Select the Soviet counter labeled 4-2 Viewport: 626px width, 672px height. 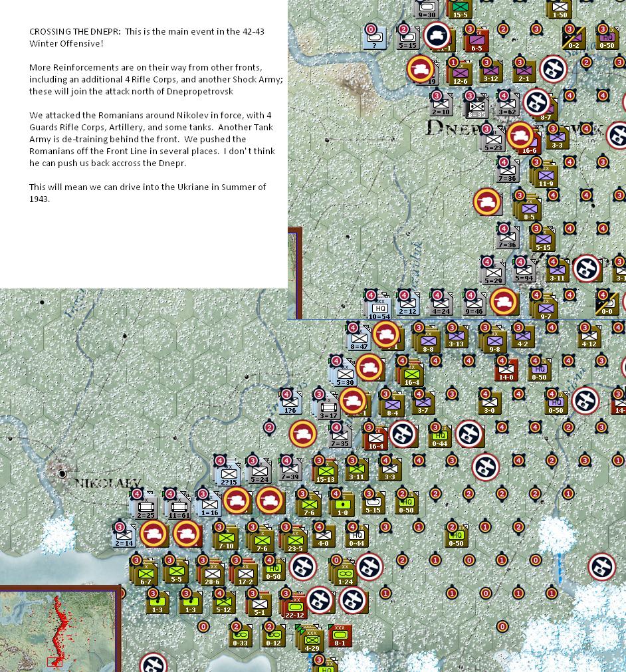click(x=523, y=337)
